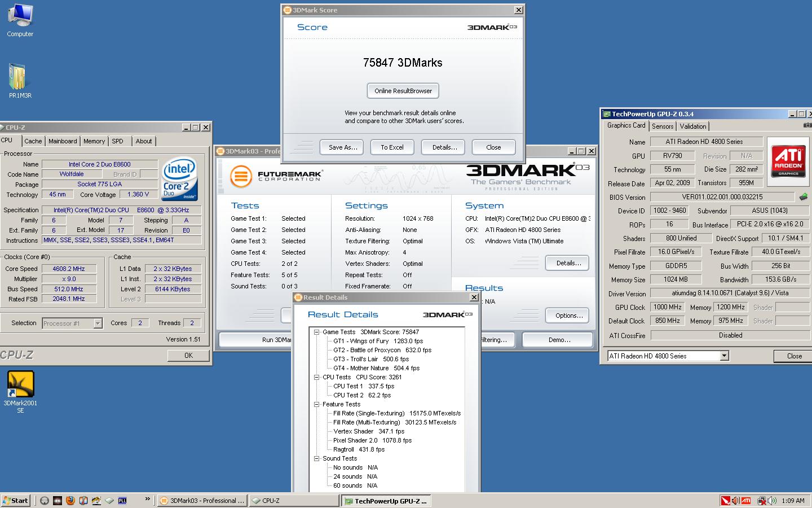
Task: Click the yellow-striped quick launch icon left of CPU-Z chip
Action: 96,501
